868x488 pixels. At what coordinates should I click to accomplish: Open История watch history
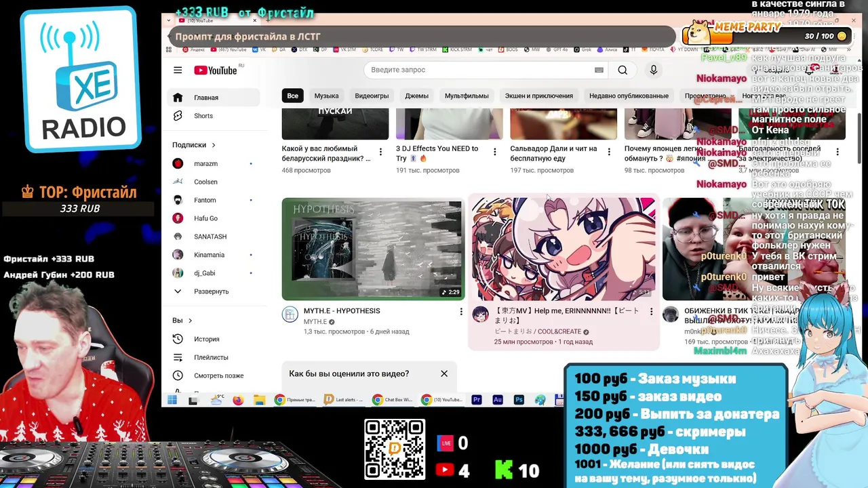213,339
